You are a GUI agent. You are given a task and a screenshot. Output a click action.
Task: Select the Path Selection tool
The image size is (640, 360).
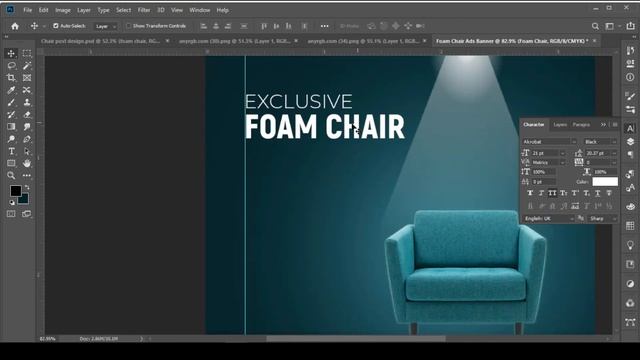click(x=27, y=151)
